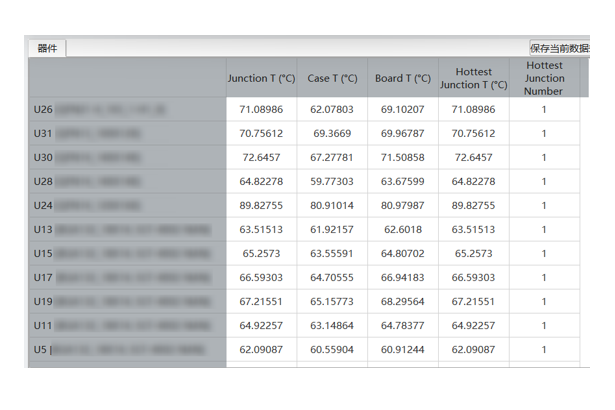Image resolution: width=615 pixels, height=410 pixels.
Task: Click Board T cell 64.78377
Action: click(403, 325)
